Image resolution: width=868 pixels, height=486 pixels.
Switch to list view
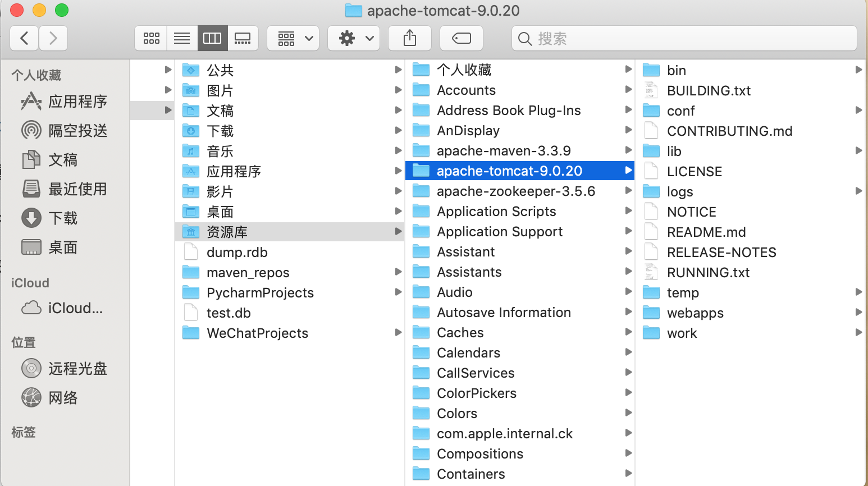click(181, 38)
